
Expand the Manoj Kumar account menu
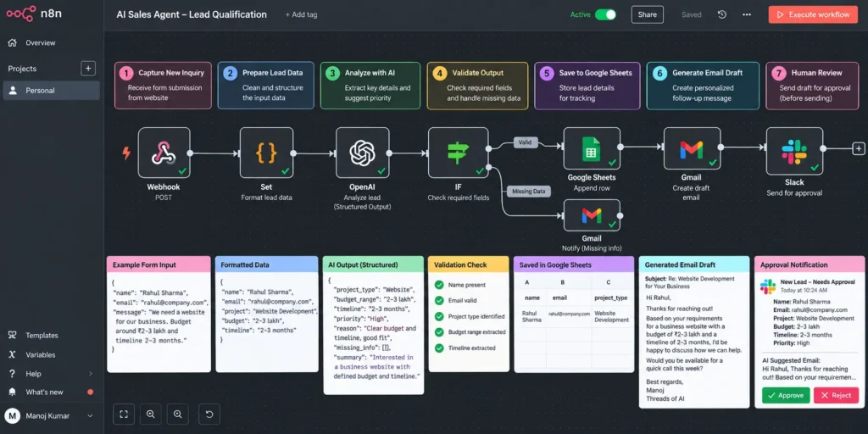click(x=90, y=415)
